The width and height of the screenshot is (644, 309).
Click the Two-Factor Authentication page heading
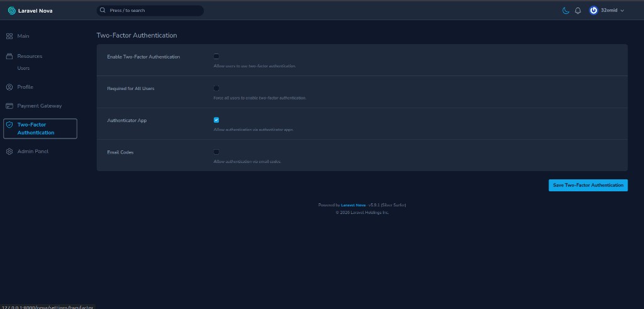click(136, 36)
